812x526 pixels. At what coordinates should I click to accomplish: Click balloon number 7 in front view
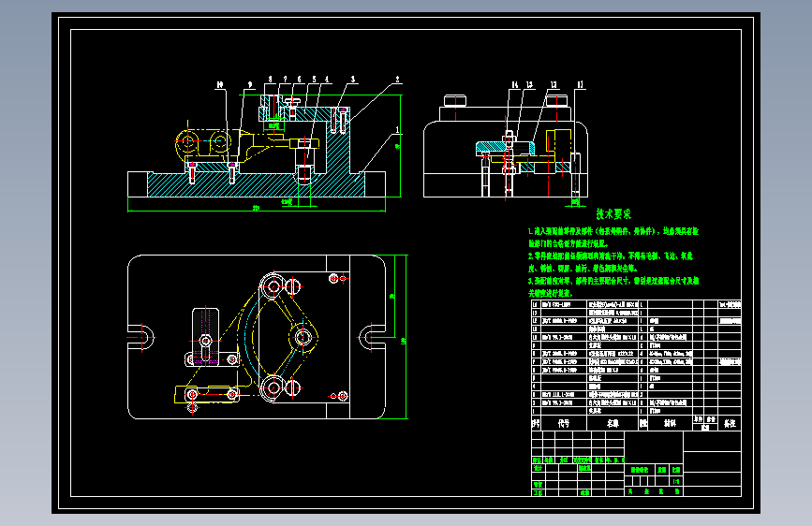point(285,80)
